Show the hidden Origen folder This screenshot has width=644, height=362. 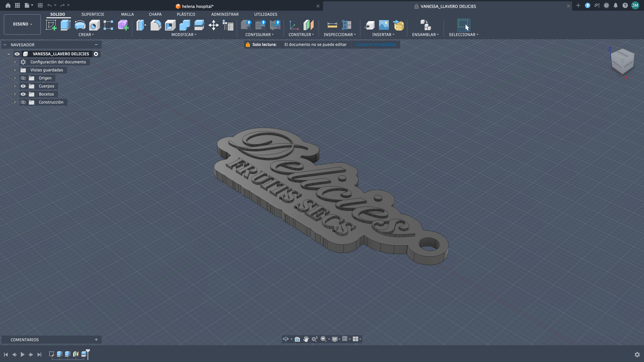tap(23, 78)
